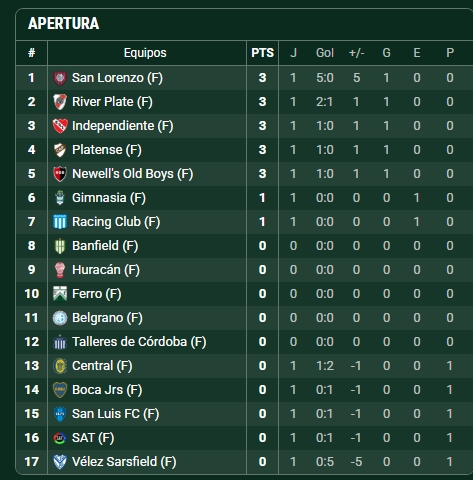The height and width of the screenshot is (480, 473).
Task: Click the Newell's Old Boys crest
Action: pyautogui.click(x=60, y=174)
